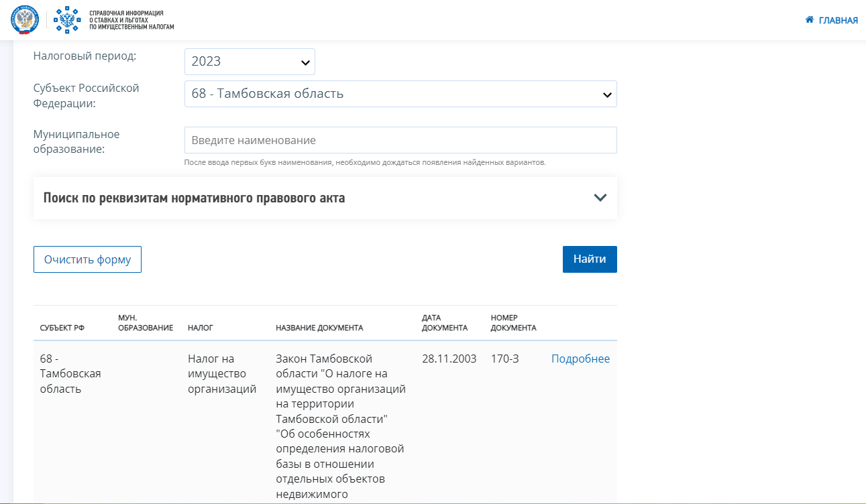Go to the ГЛАВНАЯ page
Image resolution: width=866 pixels, height=504 pixels.
838,20
